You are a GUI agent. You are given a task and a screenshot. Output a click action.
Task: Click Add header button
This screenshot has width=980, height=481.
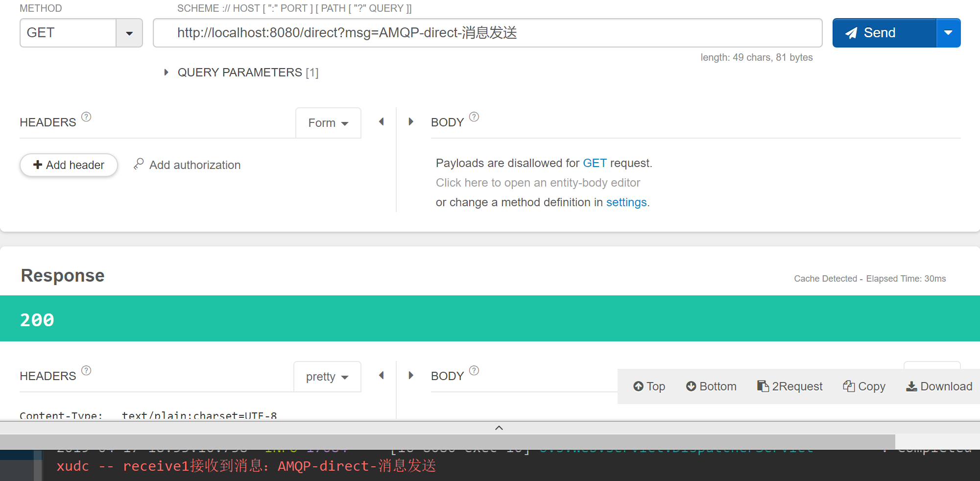pyautogui.click(x=69, y=165)
